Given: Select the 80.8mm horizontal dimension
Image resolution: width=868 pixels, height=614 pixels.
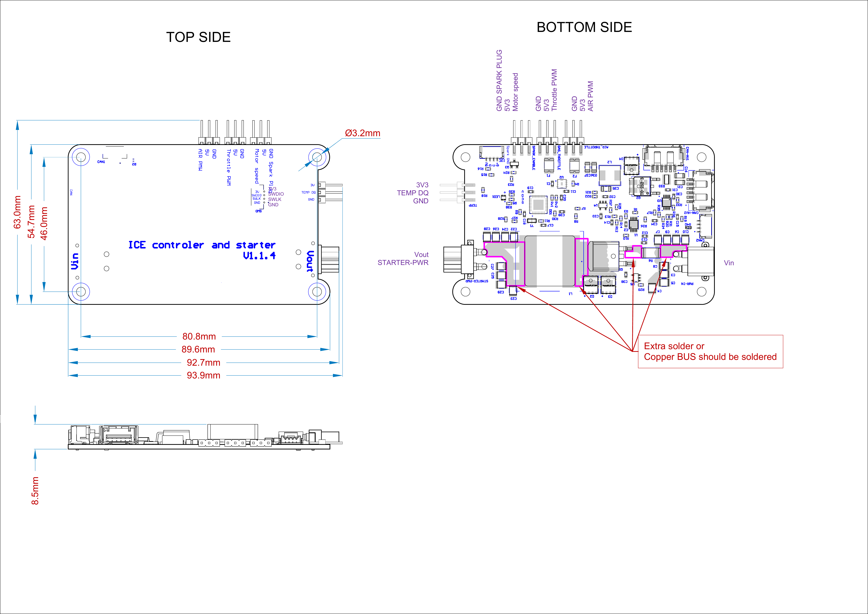Looking at the screenshot, I should (199, 336).
